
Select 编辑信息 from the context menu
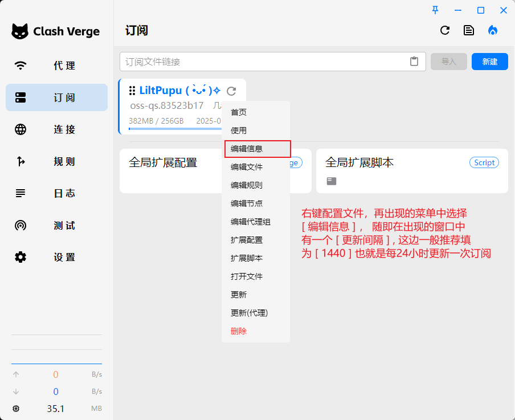tap(247, 149)
